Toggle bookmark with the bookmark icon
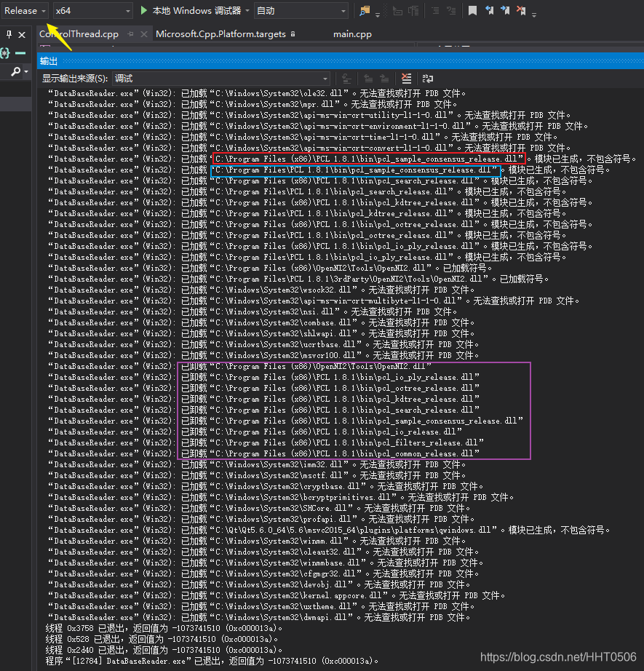Viewport: 644px width, 671px height. point(472,11)
